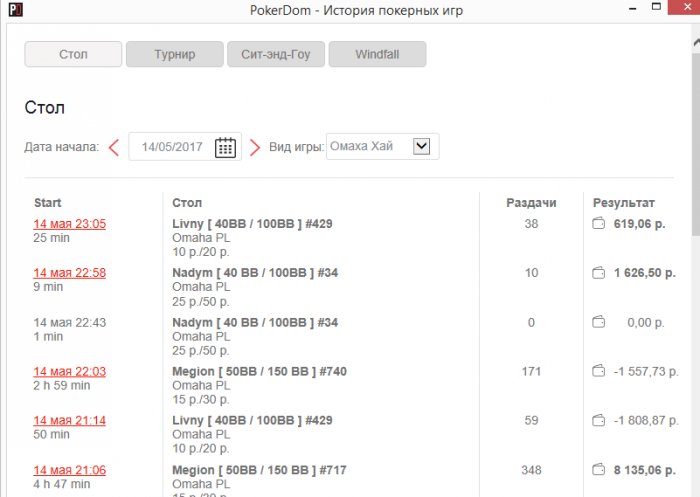Click the scrollbar up arrow
This screenshot has height=497, width=700.
696,42
